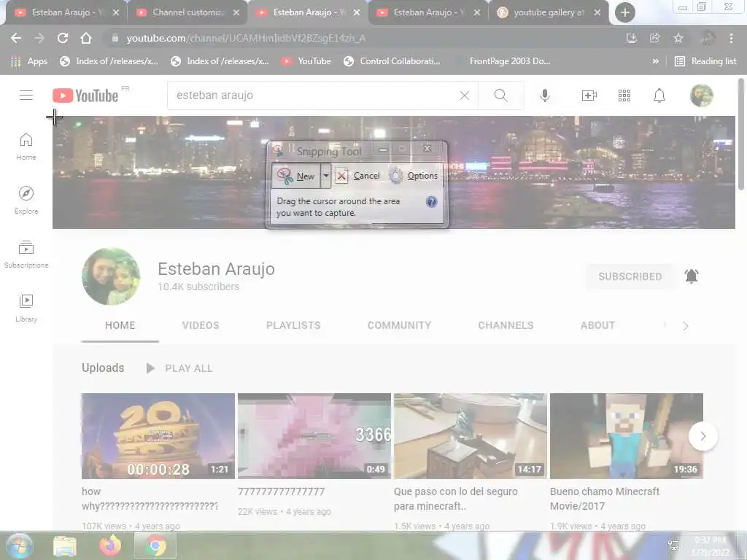The width and height of the screenshot is (747, 560).
Task: Switch to the VIDEOS tab
Action: point(201,326)
